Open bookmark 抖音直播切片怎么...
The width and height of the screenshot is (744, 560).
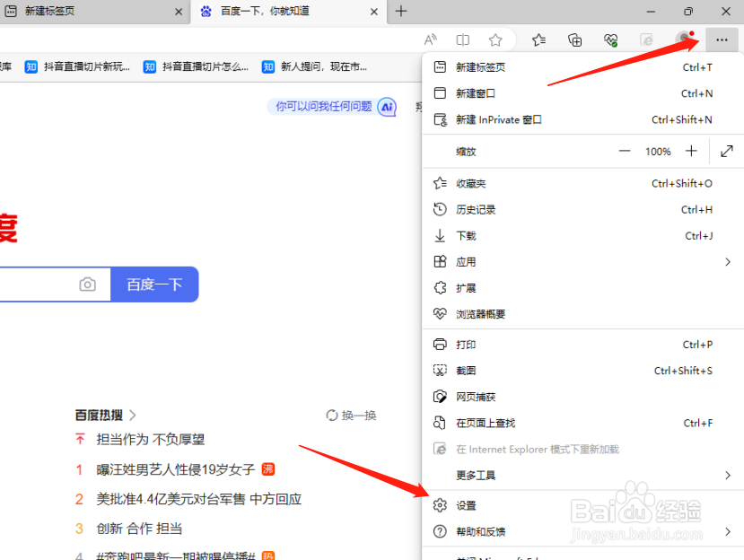pyautogui.click(x=197, y=67)
